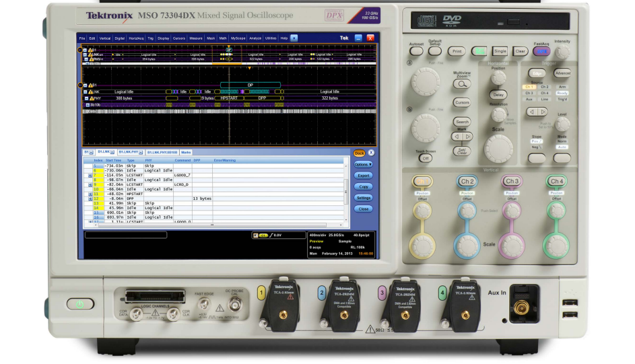Toggle the pink Ch 3 button

pos(512,181)
